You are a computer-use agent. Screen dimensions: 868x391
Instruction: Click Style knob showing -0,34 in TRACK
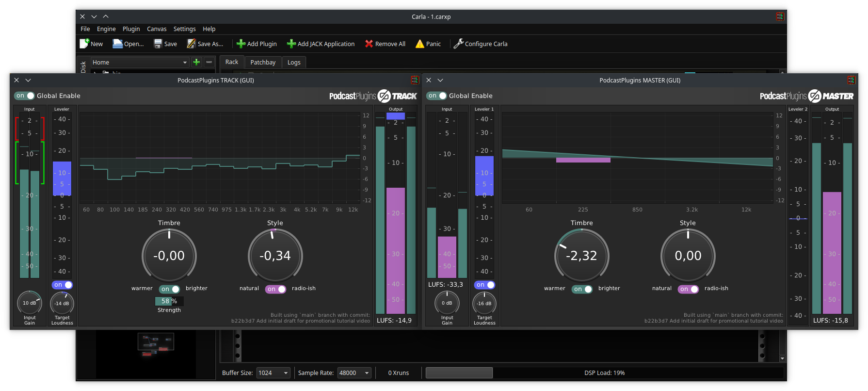pos(275,256)
